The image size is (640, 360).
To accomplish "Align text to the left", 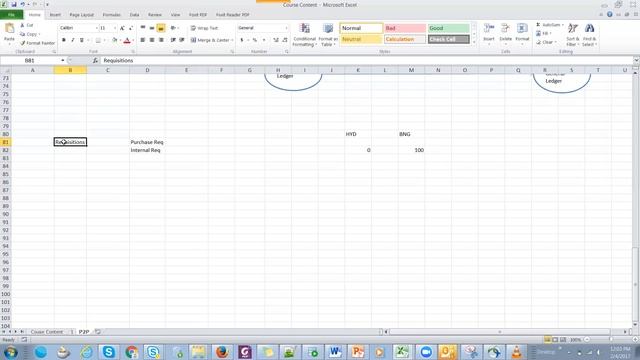I will click(x=142, y=40).
